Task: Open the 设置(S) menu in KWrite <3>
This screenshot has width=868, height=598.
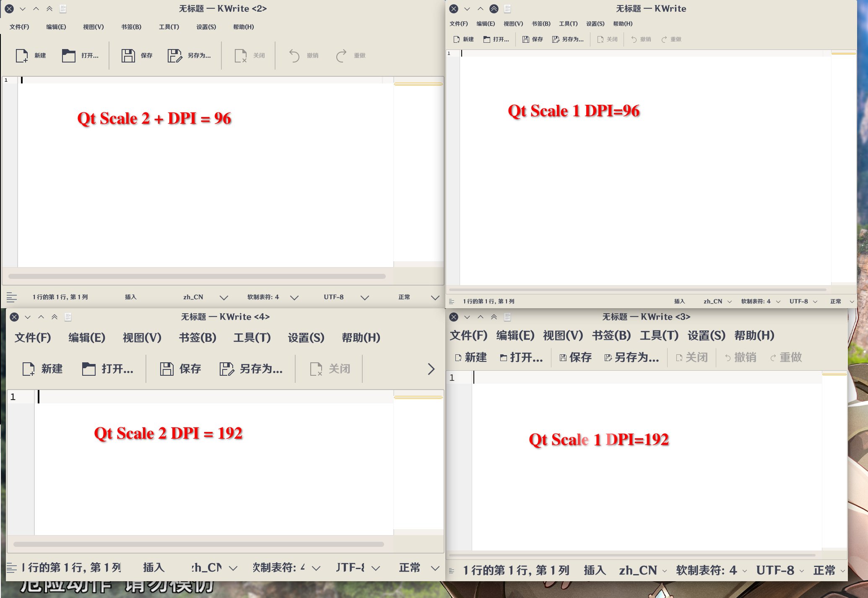Action: tap(706, 335)
